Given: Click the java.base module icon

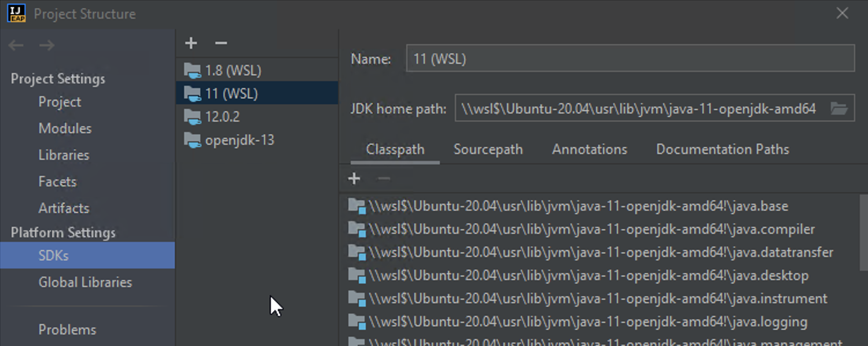Looking at the screenshot, I should [357, 205].
